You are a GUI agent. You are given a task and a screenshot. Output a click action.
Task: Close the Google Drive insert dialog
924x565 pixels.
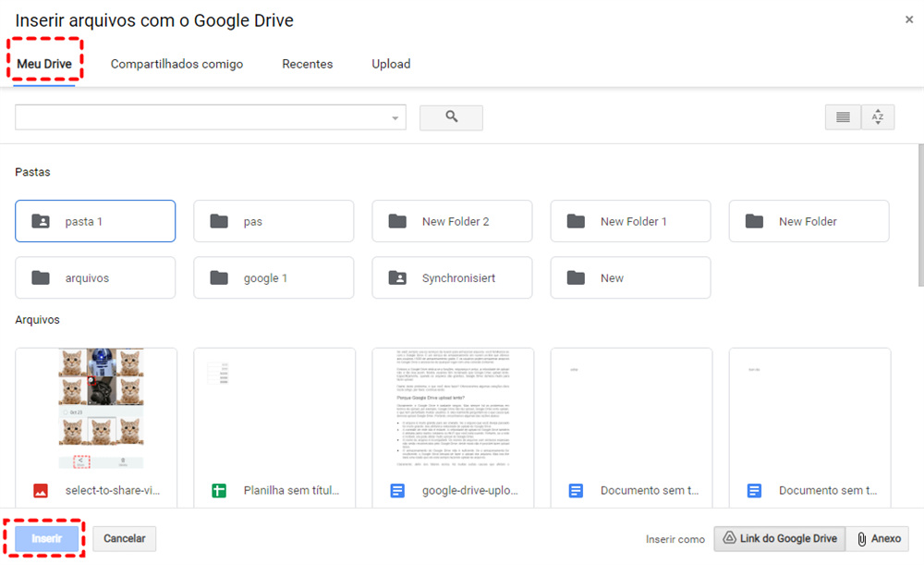click(909, 19)
